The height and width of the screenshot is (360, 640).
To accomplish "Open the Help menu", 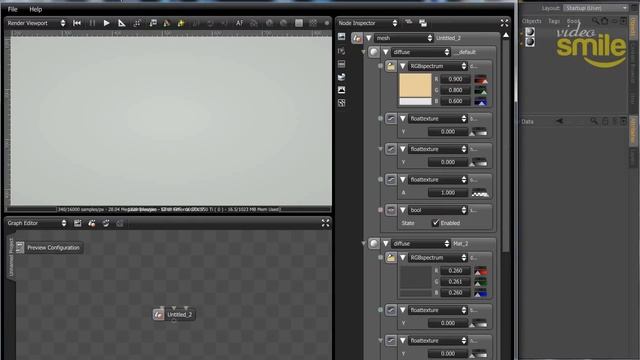I will [36, 9].
